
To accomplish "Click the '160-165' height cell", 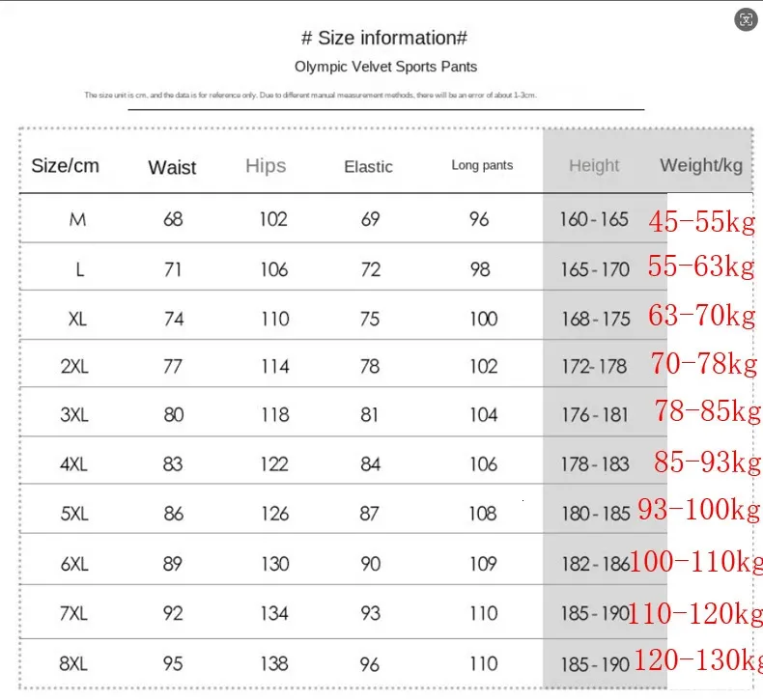I will tap(594, 219).
